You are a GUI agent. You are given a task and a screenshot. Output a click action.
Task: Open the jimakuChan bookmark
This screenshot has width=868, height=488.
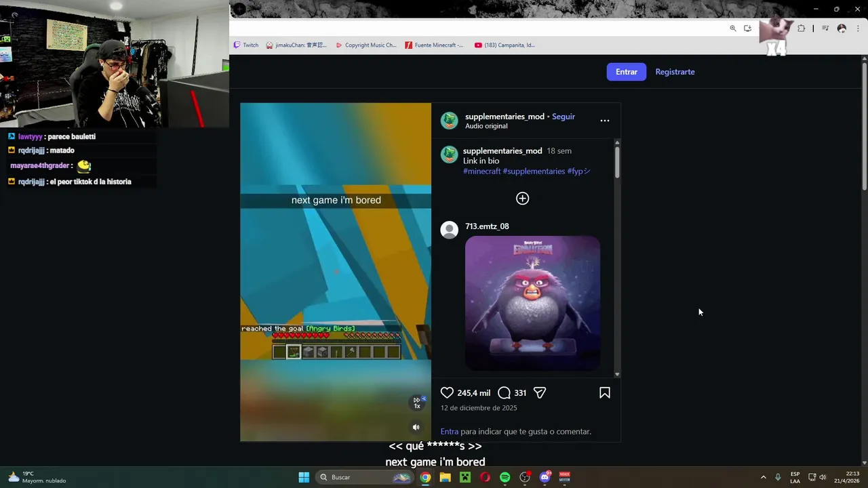pyautogui.click(x=296, y=45)
